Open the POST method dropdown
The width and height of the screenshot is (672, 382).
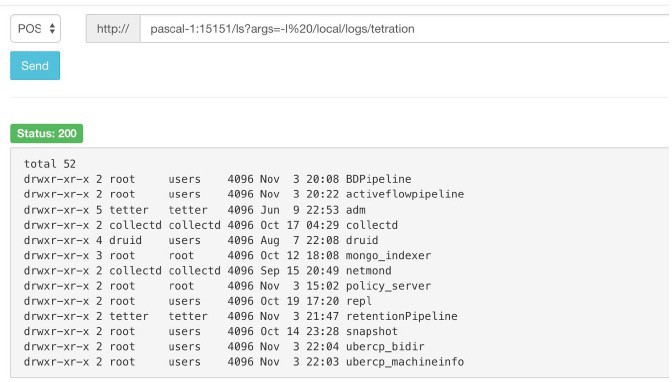[36, 29]
